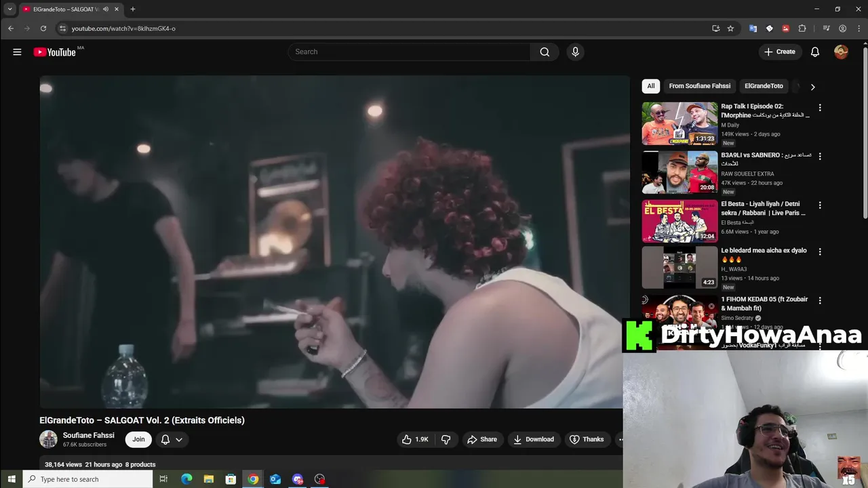Viewport: 868px width, 488px height.
Task: Open El Besta Live Paris thumbnail
Action: click(679, 221)
